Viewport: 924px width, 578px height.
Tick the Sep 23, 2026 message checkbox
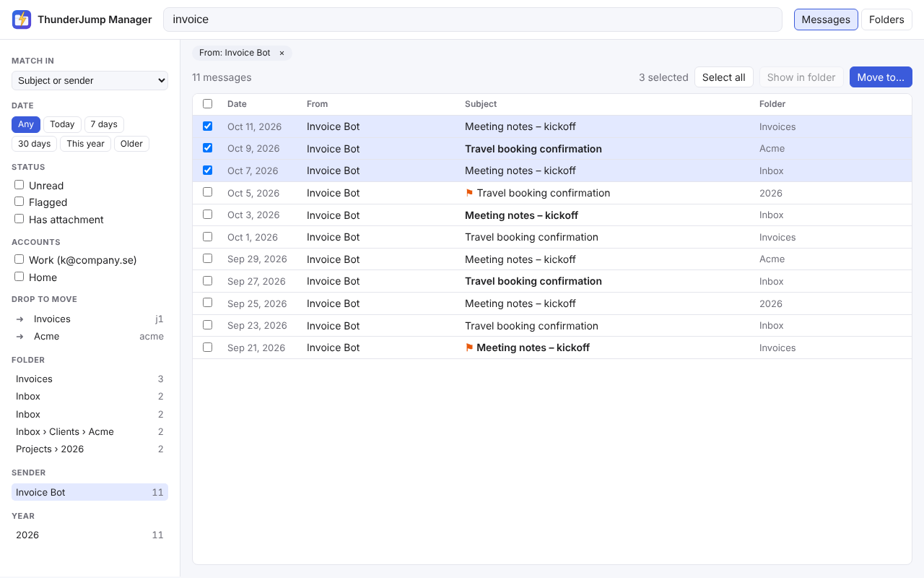point(208,325)
